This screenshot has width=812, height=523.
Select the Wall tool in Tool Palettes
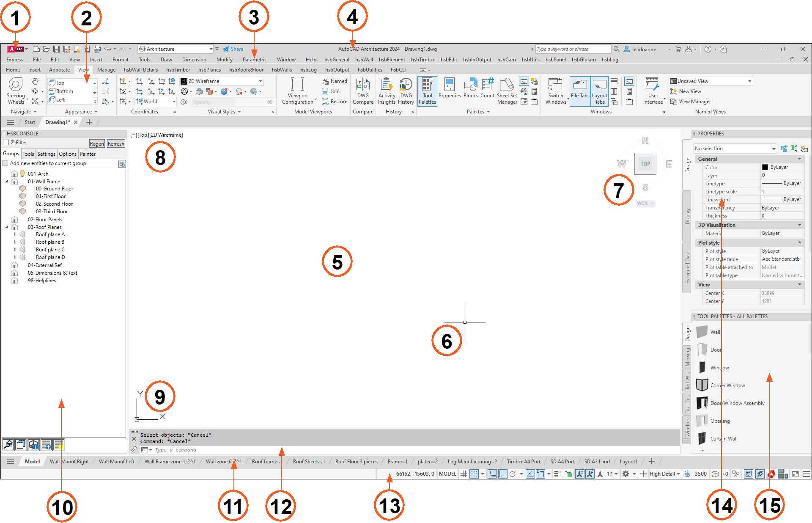pyautogui.click(x=709, y=332)
